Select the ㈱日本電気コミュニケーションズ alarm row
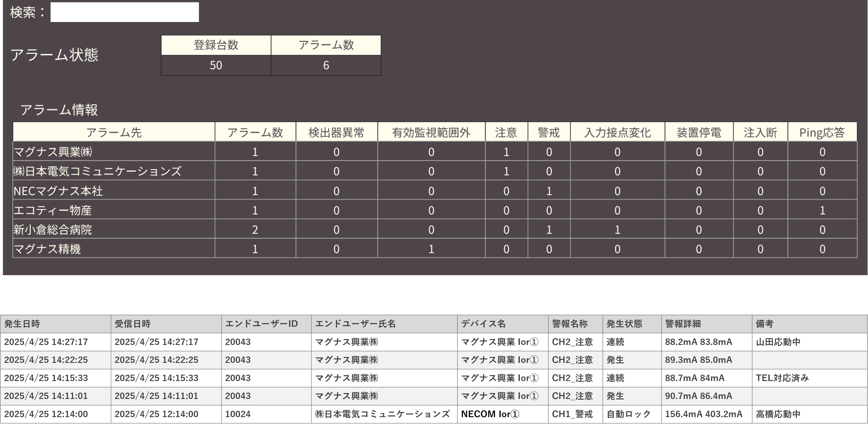Image resolution: width=868 pixels, height=425 pixels. pyautogui.click(x=435, y=171)
